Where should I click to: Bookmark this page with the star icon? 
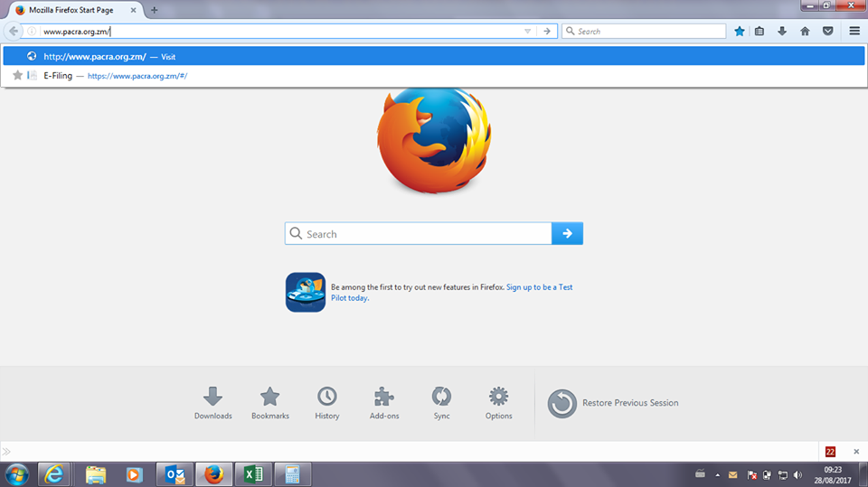click(x=740, y=32)
